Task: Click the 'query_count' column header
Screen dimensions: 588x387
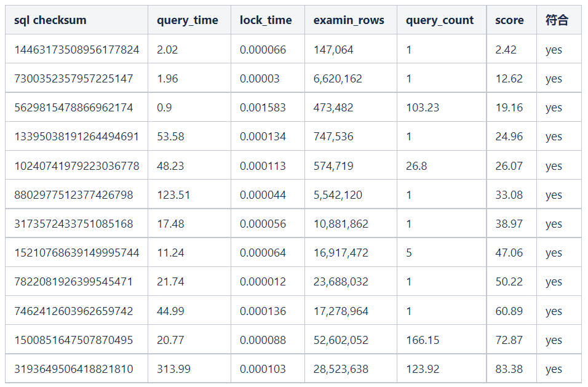Action: tap(440, 20)
